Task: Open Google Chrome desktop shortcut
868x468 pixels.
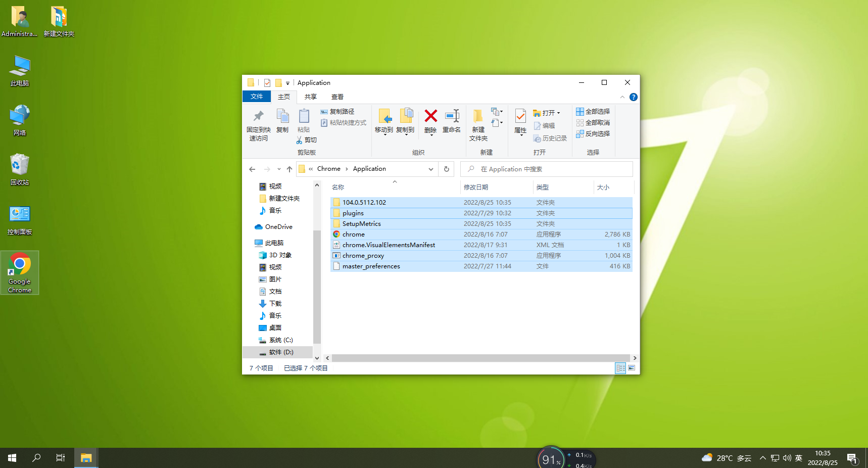Action: coord(20,273)
